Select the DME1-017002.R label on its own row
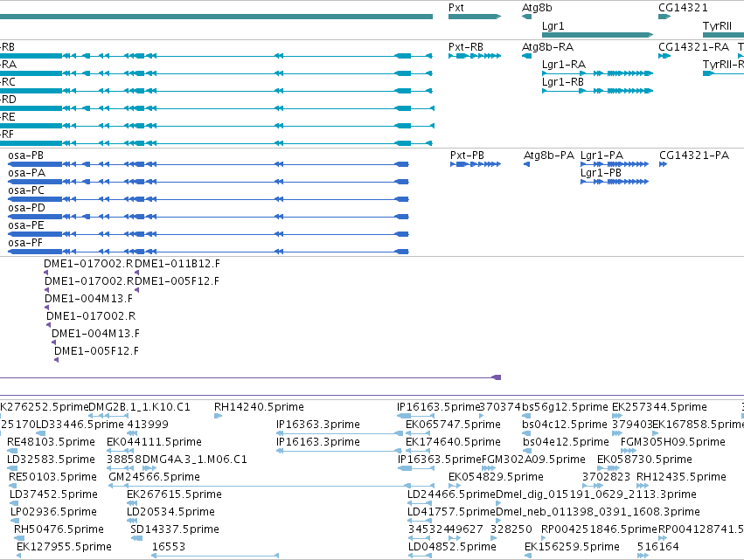 pyautogui.click(x=91, y=315)
